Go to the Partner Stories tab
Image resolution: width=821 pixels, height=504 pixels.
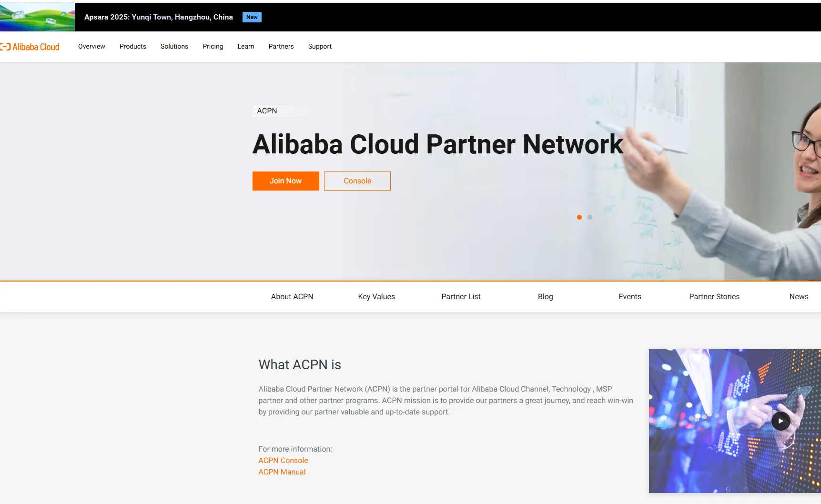[x=714, y=296]
